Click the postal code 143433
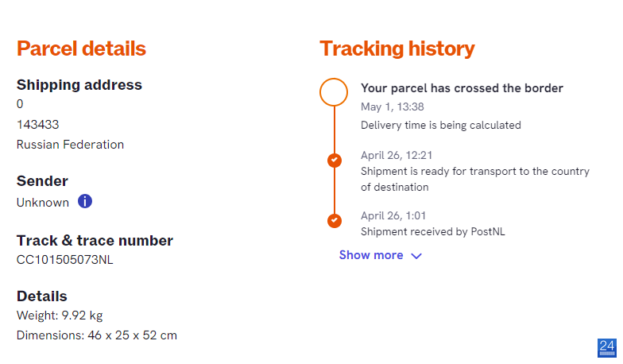Viewport: 623px width, 364px height. (x=38, y=125)
